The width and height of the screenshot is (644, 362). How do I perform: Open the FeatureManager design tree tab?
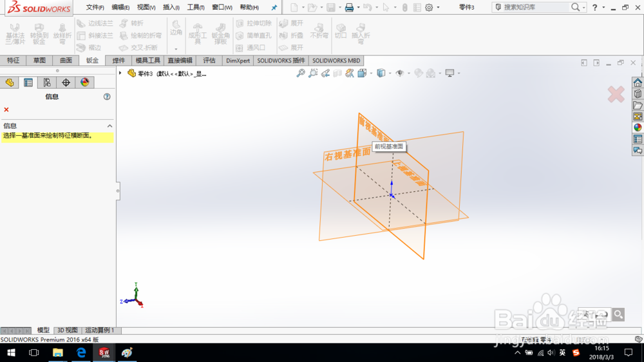10,82
